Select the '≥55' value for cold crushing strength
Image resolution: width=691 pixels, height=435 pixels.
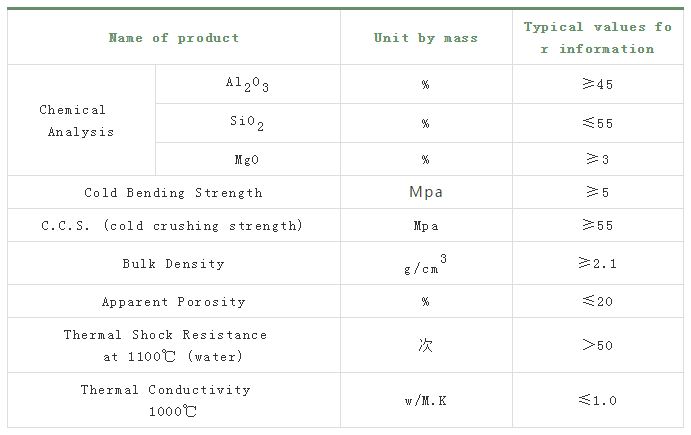click(x=598, y=225)
